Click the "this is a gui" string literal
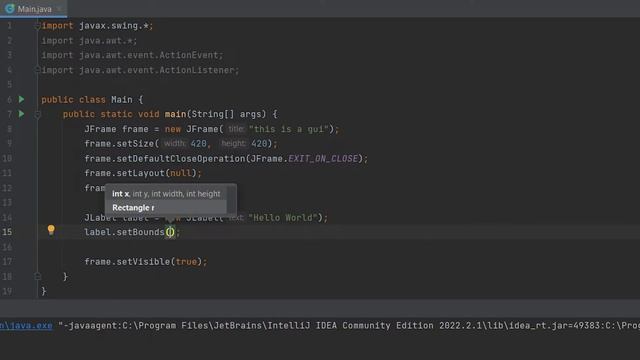640x360 pixels. pos(289,129)
